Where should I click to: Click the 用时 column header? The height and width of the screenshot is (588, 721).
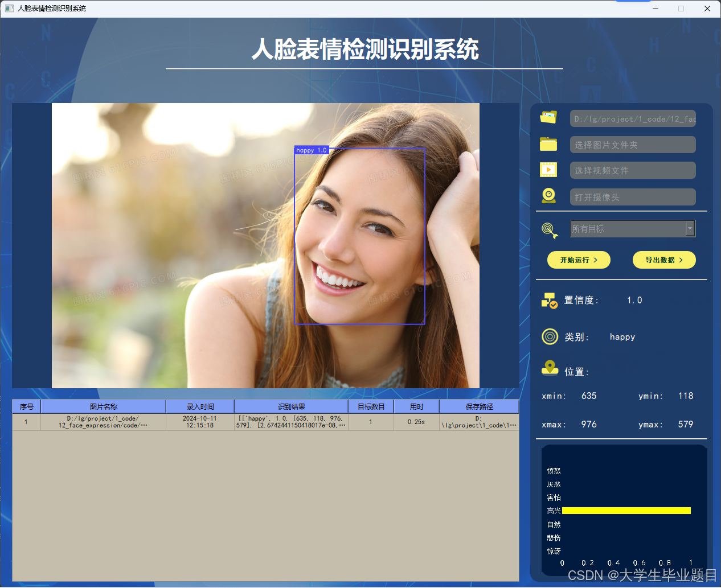(416, 406)
